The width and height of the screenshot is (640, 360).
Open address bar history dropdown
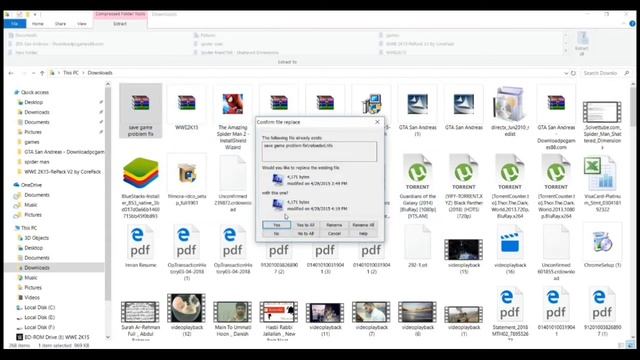point(566,73)
